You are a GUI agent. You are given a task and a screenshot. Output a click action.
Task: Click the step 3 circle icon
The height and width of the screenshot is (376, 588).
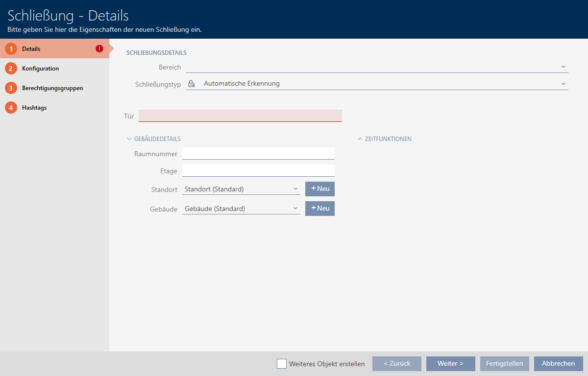tap(11, 88)
